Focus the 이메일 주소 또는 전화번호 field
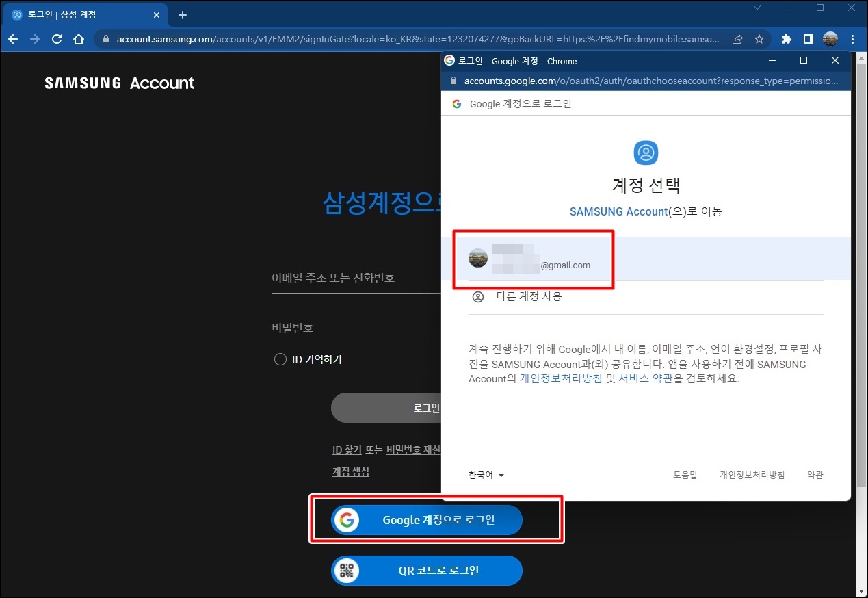 pos(356,278)
